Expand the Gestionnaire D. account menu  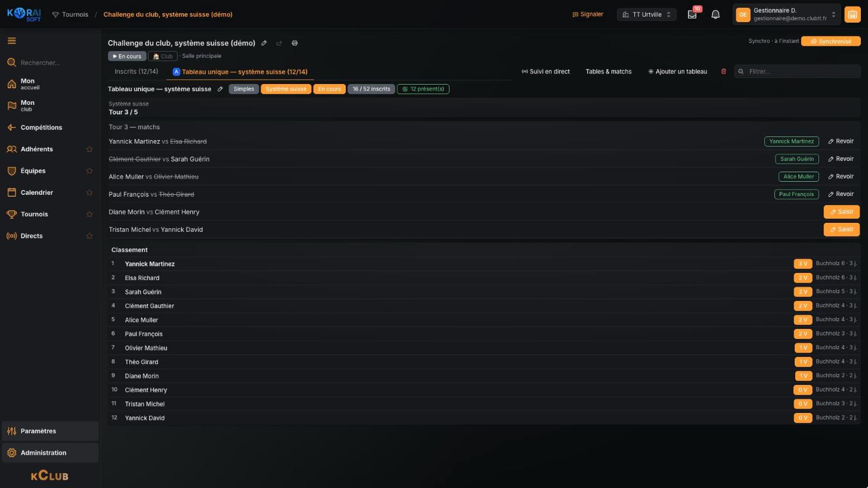point(786,14)
